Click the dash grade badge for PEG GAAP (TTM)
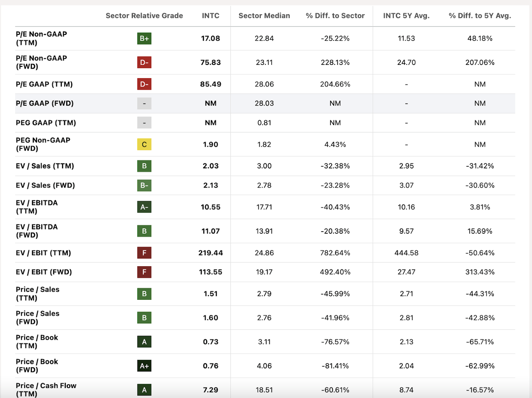The height and width of the screenshot is (398, 532). 144,123
